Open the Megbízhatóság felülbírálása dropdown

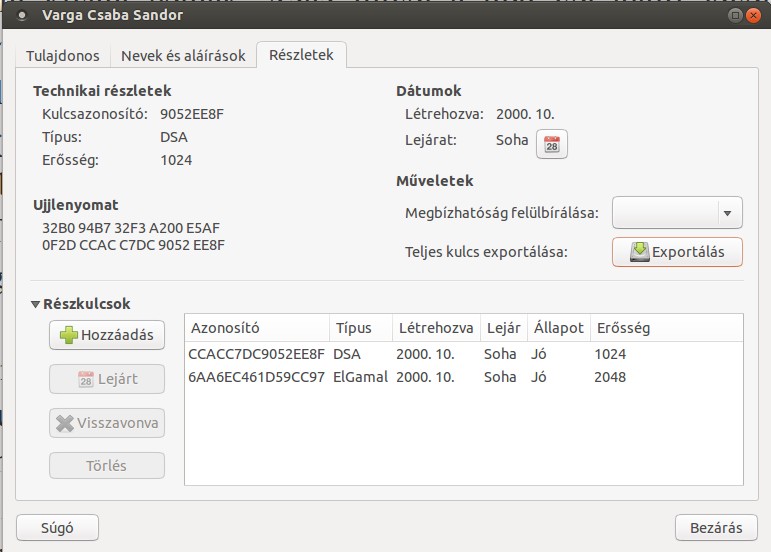pyautogui.click(x=677, y=213)
